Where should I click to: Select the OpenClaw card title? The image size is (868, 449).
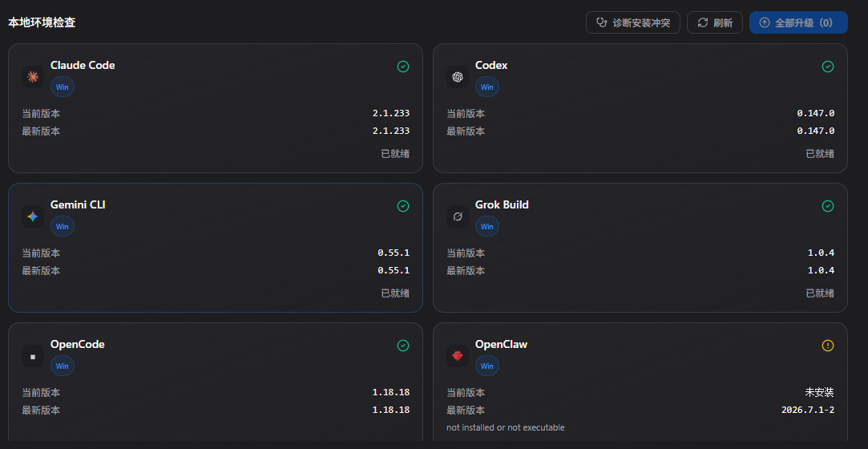[501, 344]
